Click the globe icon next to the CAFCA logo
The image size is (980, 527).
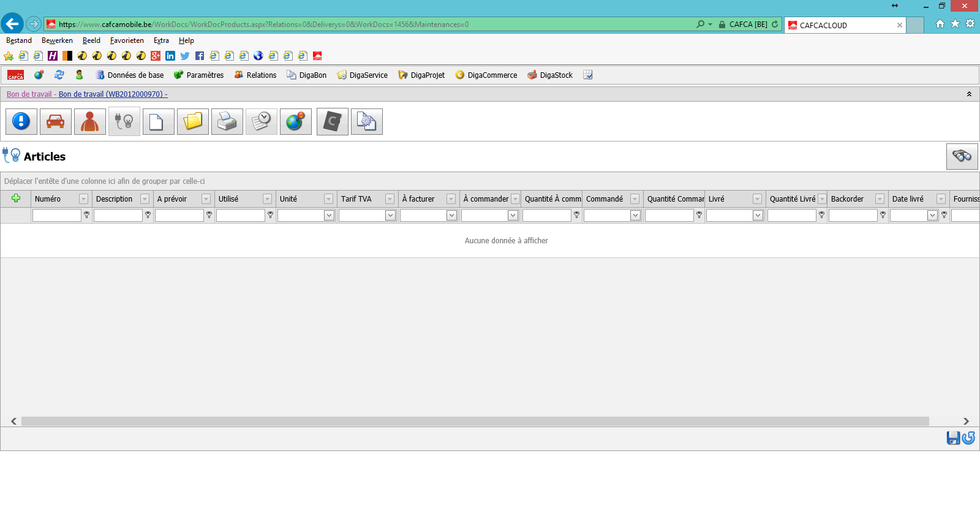point(39,75)
